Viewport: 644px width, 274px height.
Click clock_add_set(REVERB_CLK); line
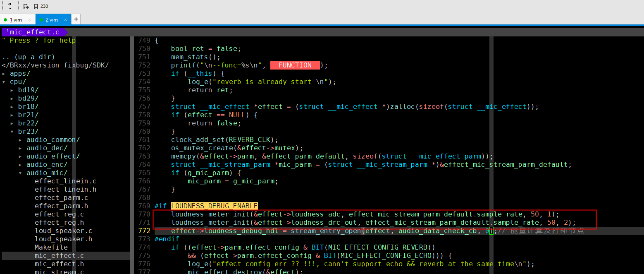click(225, 139)
